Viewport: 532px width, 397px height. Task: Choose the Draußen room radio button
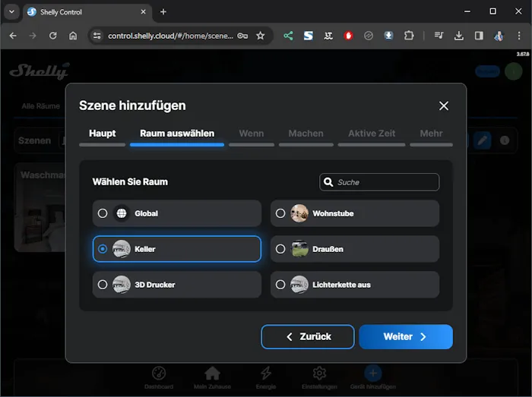click(x=280, y=249)
